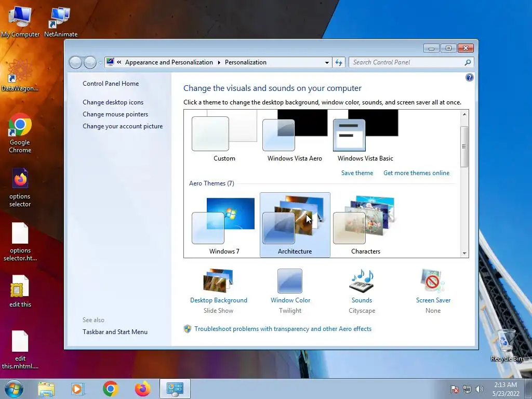Select the Characters theme
The height and width of the screenshot is (399, 532).
point(365,224)
